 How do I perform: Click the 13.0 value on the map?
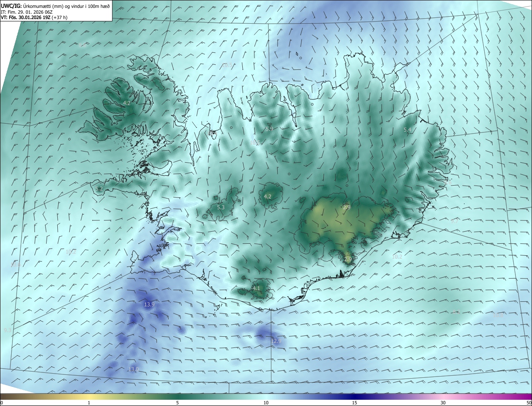[133, 369]
